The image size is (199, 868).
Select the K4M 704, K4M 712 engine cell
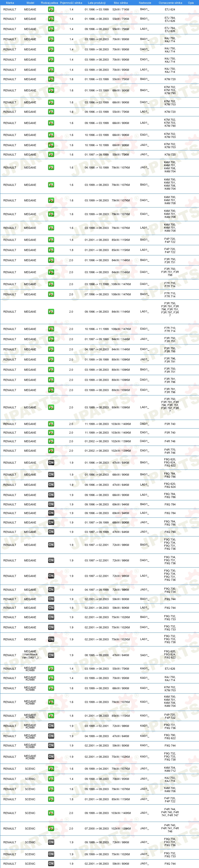[x=170, y=769]
